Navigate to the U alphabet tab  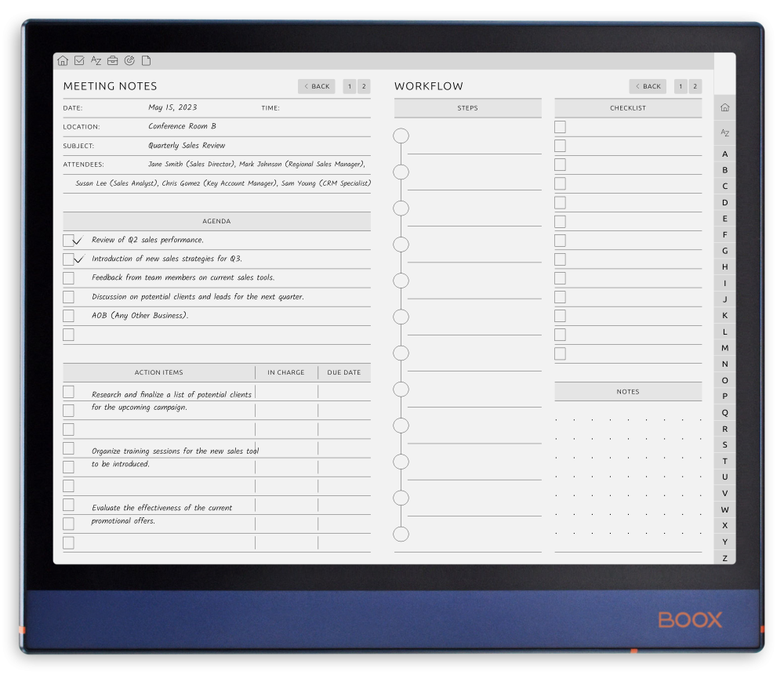pyautogui.click(x=725, y=477)
